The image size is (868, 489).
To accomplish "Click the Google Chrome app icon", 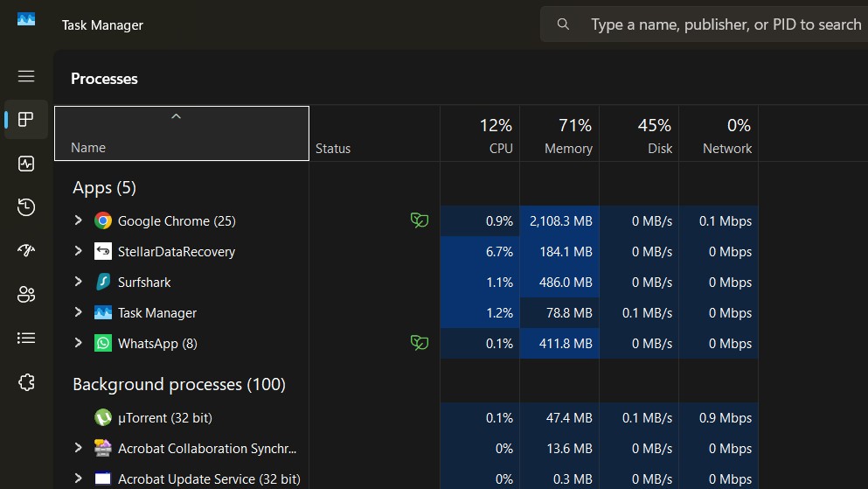I will pyautogui.click(x=103, y=221).
